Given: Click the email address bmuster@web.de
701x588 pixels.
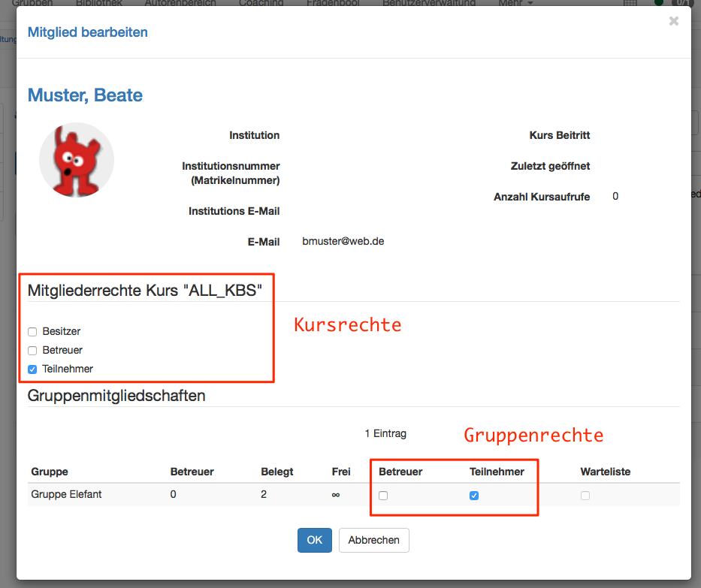Looking at the screenshot, I should [x=343, y=241].
